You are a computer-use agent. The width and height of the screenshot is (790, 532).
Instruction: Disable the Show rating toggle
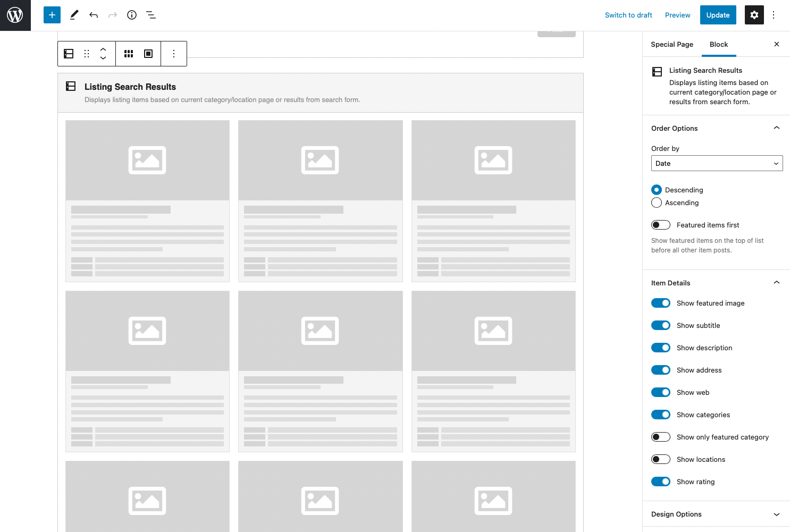tap(661, 482)
